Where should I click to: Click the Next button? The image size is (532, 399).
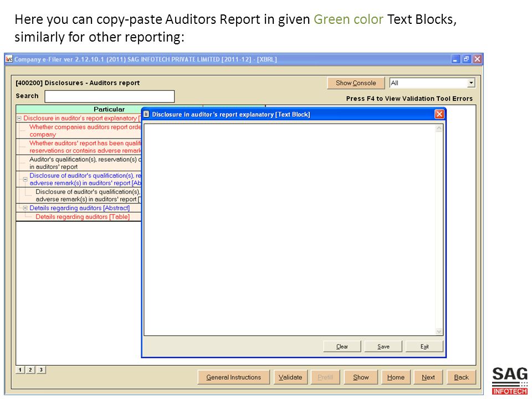tap(428, 377)
